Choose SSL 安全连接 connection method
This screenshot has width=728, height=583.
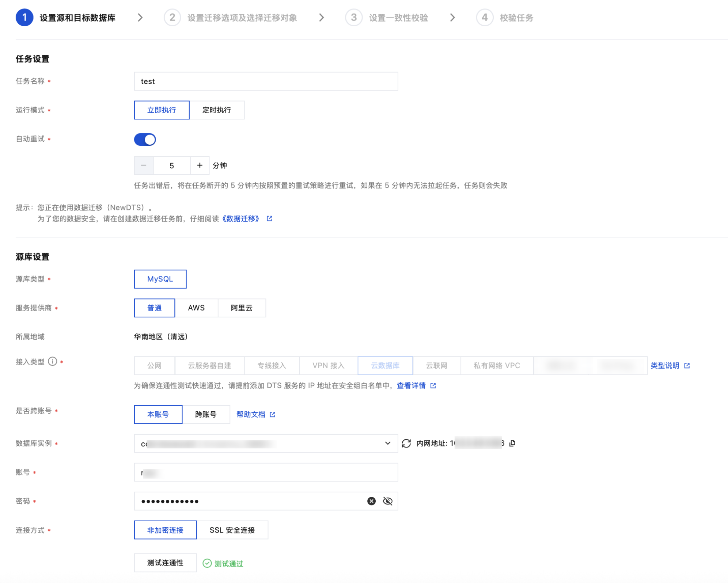click(232, 530)
